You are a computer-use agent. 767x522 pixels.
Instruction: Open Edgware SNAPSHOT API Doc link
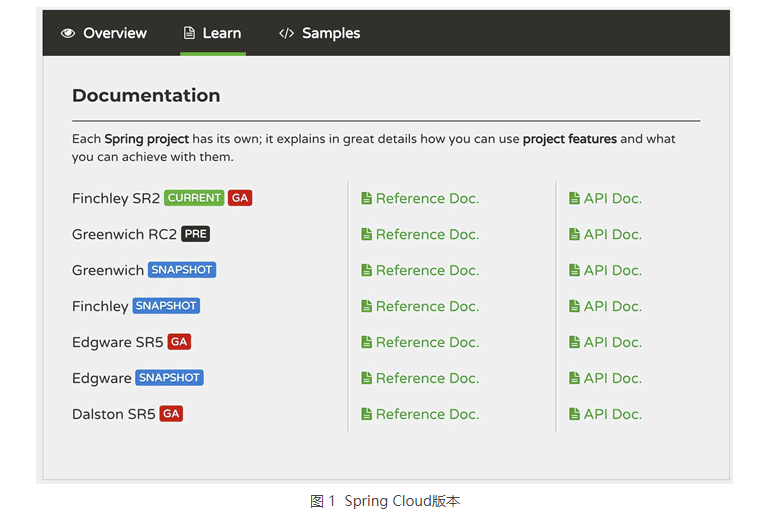tap(606, 378)
